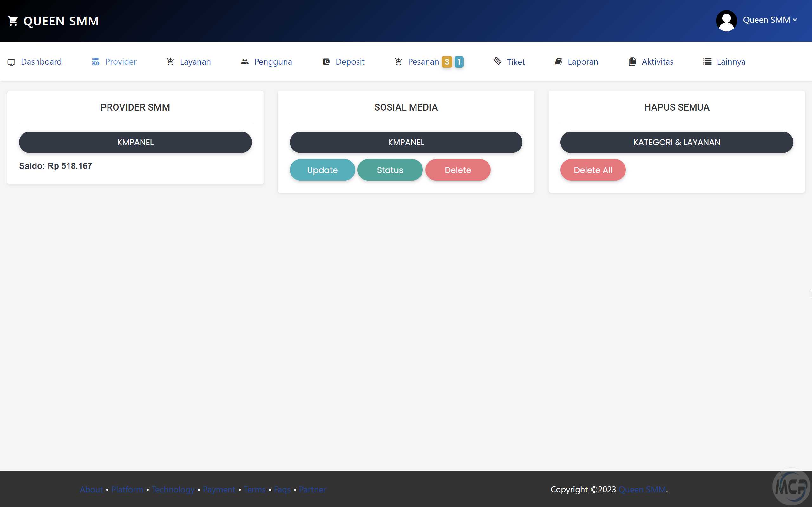Click the Dashboard monitor icon
812x507 pixels.
11,62
